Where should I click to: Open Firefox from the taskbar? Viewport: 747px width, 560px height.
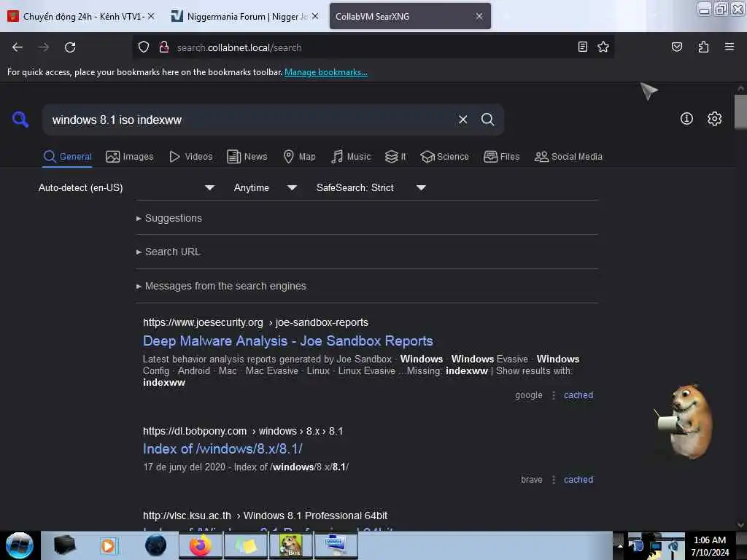pos(201,545)
